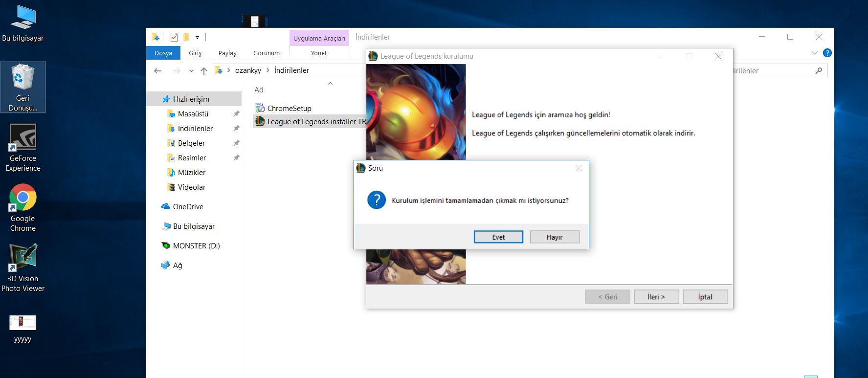Open the quick access toolbar customize dropdown
This screenshot has height=378, width=868.
click(197, 38)
